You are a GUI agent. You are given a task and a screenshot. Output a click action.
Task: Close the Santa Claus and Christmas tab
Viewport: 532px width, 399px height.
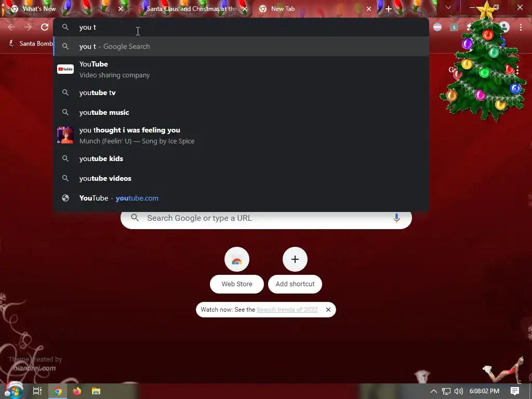[x=245, y=9]
